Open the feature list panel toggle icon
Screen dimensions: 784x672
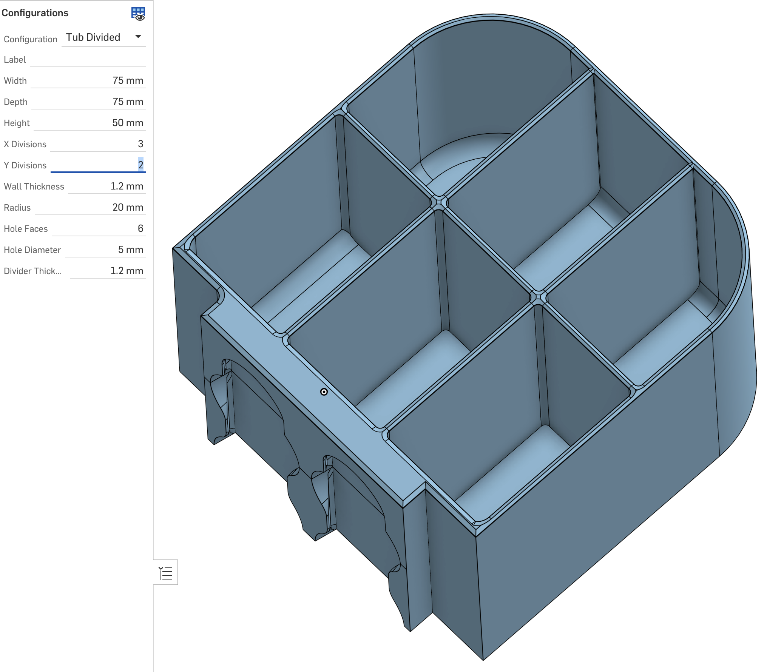166,573
